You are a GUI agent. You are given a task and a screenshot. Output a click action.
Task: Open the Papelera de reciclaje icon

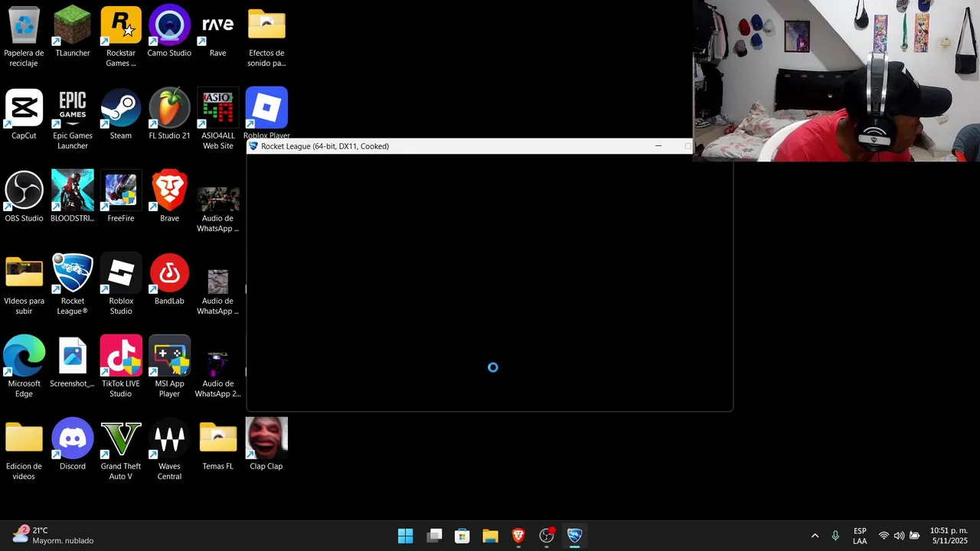[x=24, y=36]
